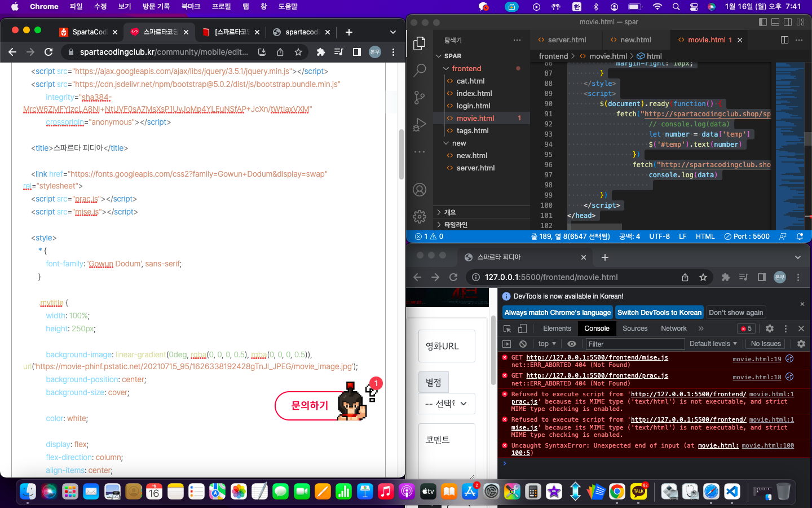Image resolution: width=812 pixels, height=508 pixels.
Task: Open Spotlight search in menu bar
Action: (676, 7)
